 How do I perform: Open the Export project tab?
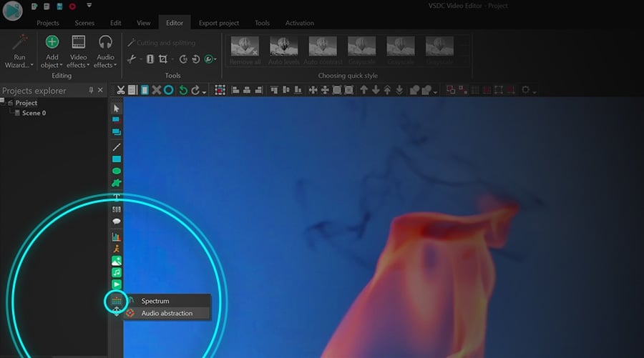click(219, 23)
